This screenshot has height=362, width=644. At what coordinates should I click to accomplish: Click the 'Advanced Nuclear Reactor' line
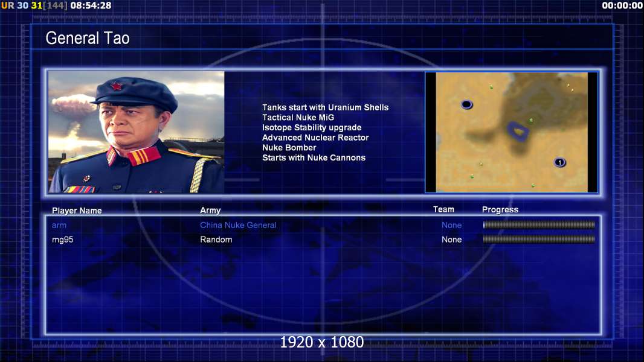[x=315, y=138]
